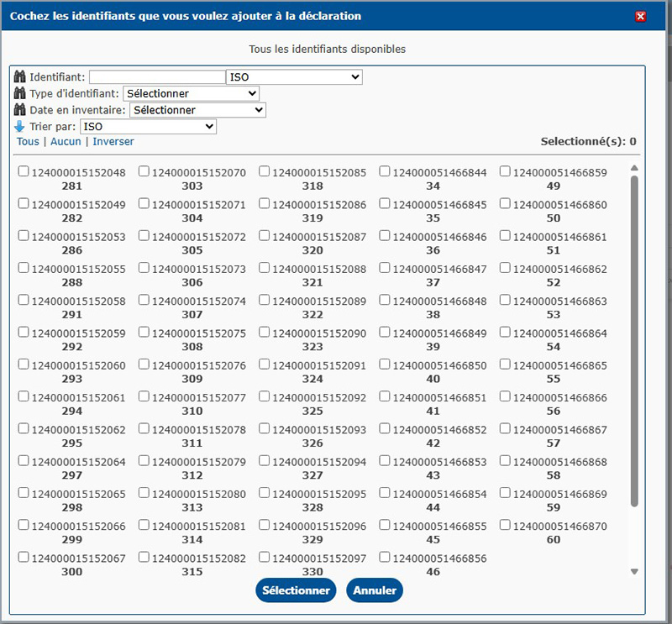Image resolution: width=672 pixels, height=624 pixels.
Task: Open the Trier par sorting dropdown
Action: point(148,126)
